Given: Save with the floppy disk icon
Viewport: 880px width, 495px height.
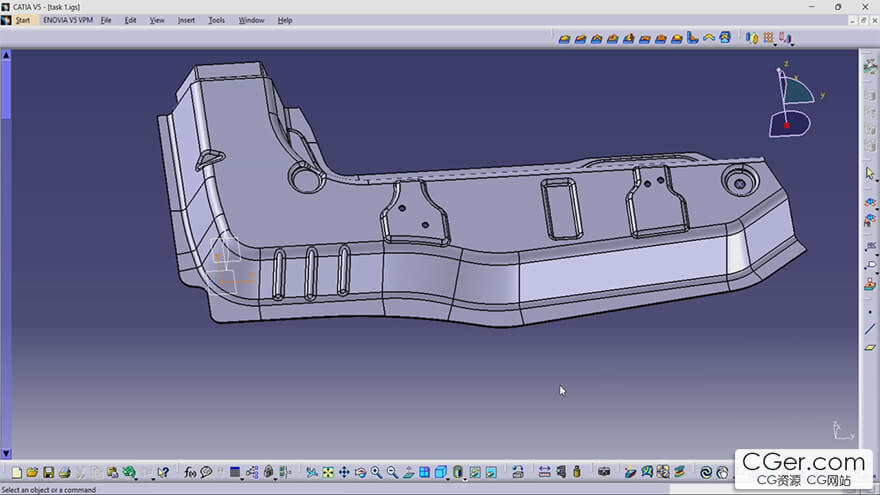Looking at the screenshot, I should click(x=48, y=473).
